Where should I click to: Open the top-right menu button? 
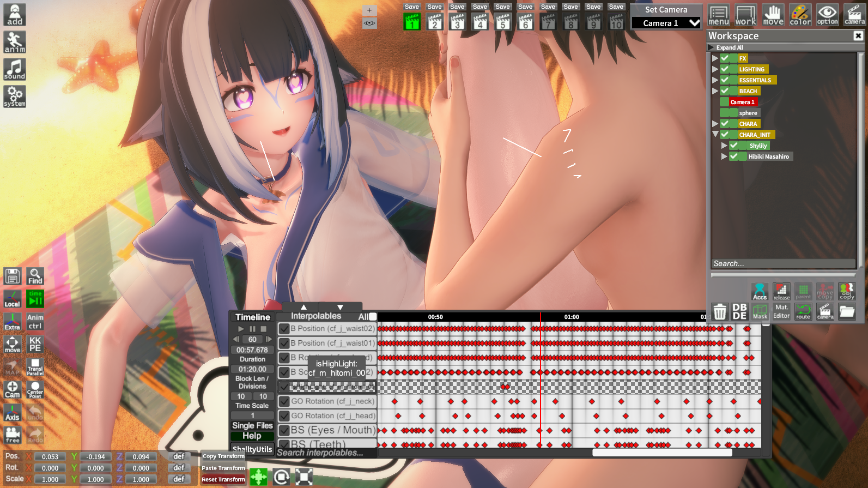pyautogui.click(x=718, y=15)
